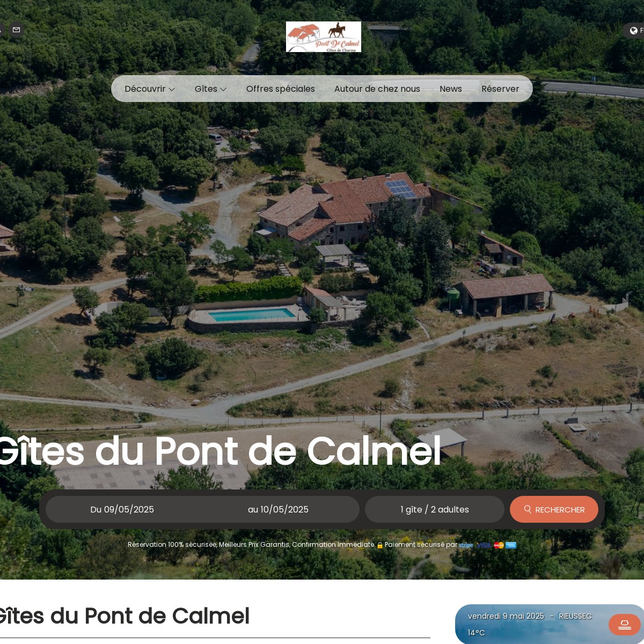The image size is (644, 644).
Task: Select the departure date au 10/05/2025
Action: 278,509
